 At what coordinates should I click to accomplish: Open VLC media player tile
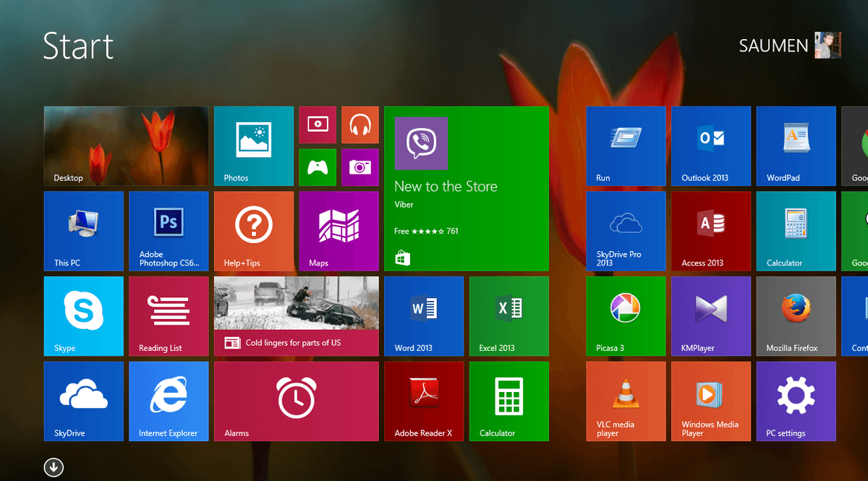pyautogui.click(x=626, y=401)
